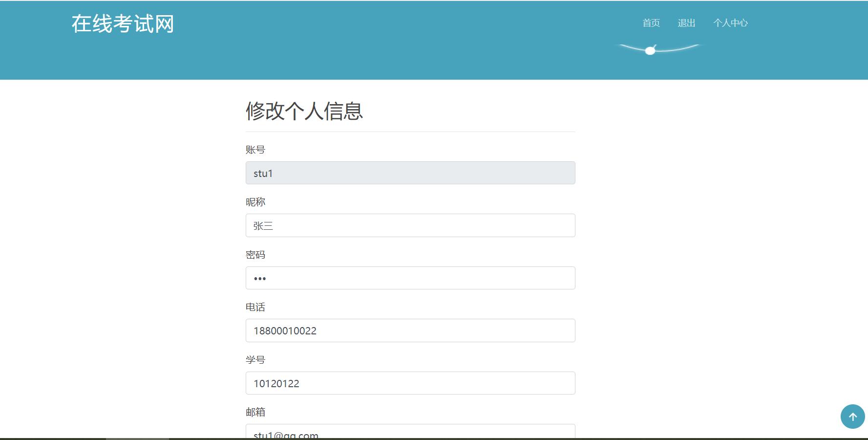868x440 pixels.
Task: Click the 在线考试网 site title
Action: [x=123, y=24]
